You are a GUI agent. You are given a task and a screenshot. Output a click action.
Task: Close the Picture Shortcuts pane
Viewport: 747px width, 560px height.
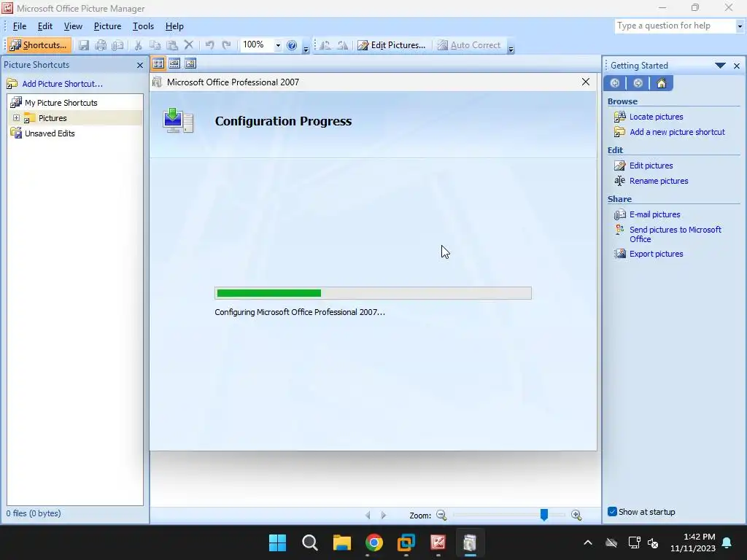(139, 65)
